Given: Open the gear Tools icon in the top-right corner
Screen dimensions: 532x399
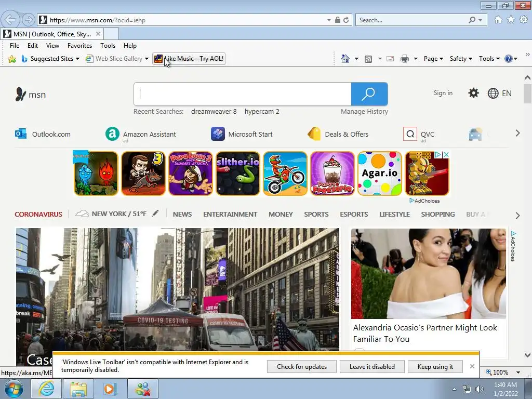Looking at the screenshot, I should (524, 20).
